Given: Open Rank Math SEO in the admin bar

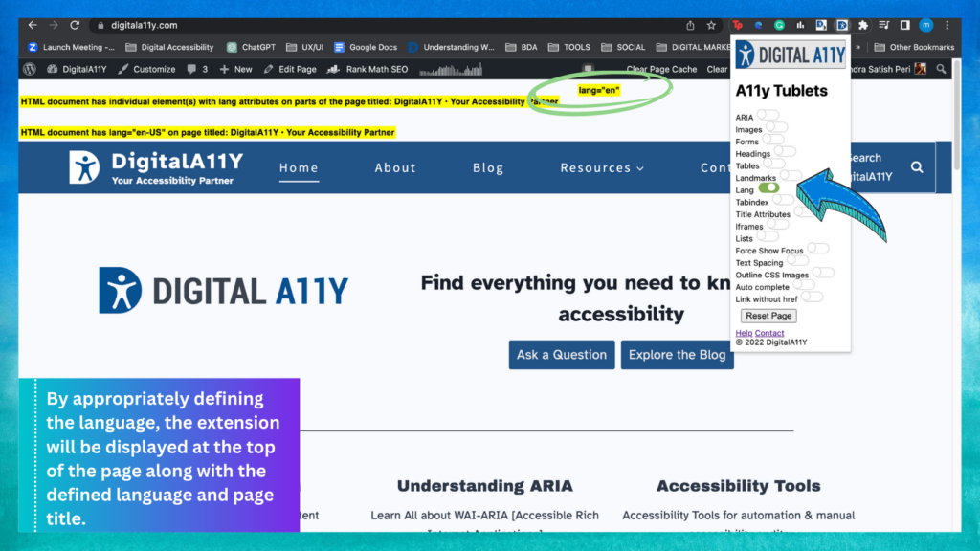Looking at the screenshot, I should tap(367, 69).
